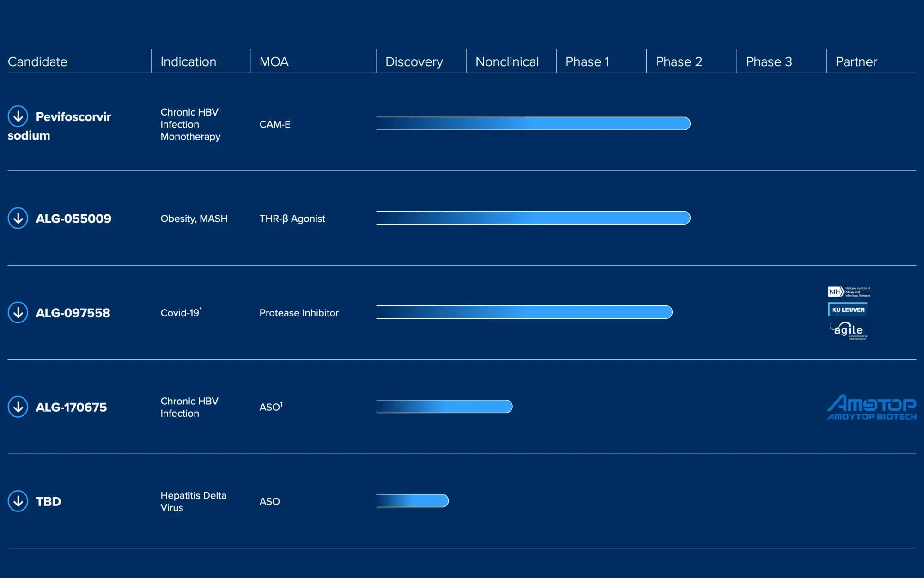Click the TBD Hepatitis Delta progress bar
This screenshot has height=578, width=924.
412,501
